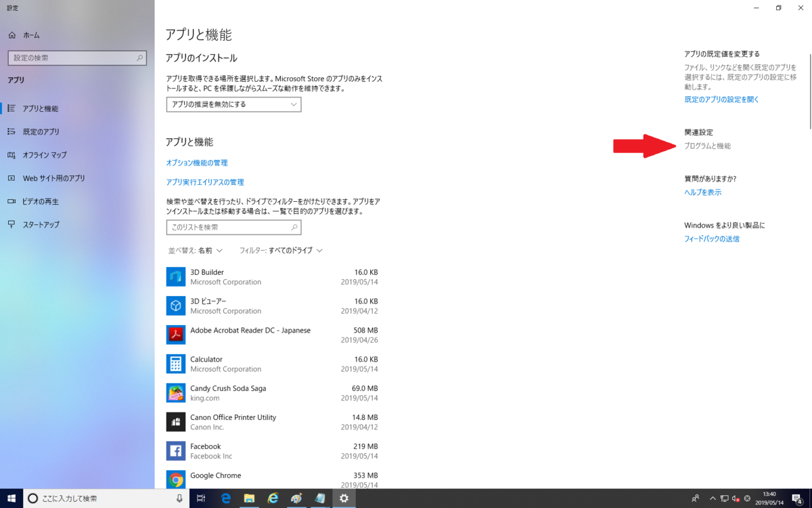Open the Windows Start menu
Viewport: 812px width, 508px height.
point(11,498)
